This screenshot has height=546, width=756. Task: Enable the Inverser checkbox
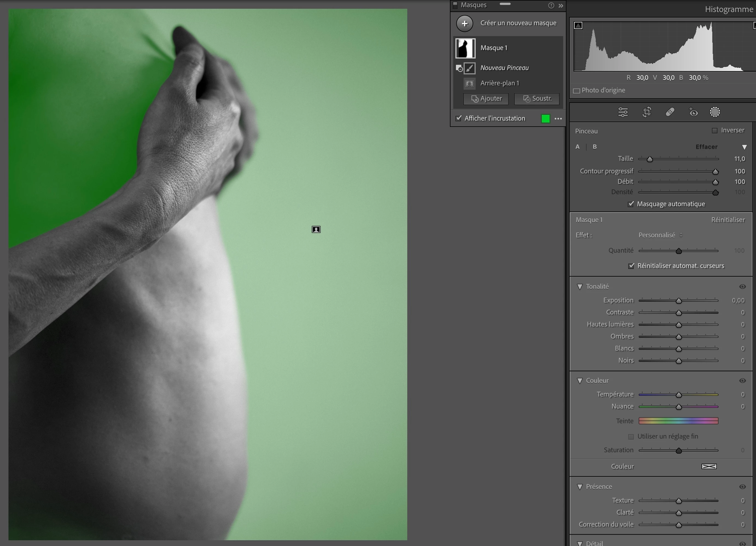(714, 131)
